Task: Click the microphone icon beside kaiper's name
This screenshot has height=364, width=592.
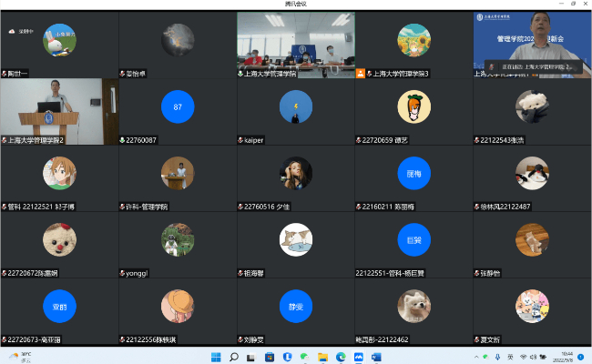Action: pos(240,140)
